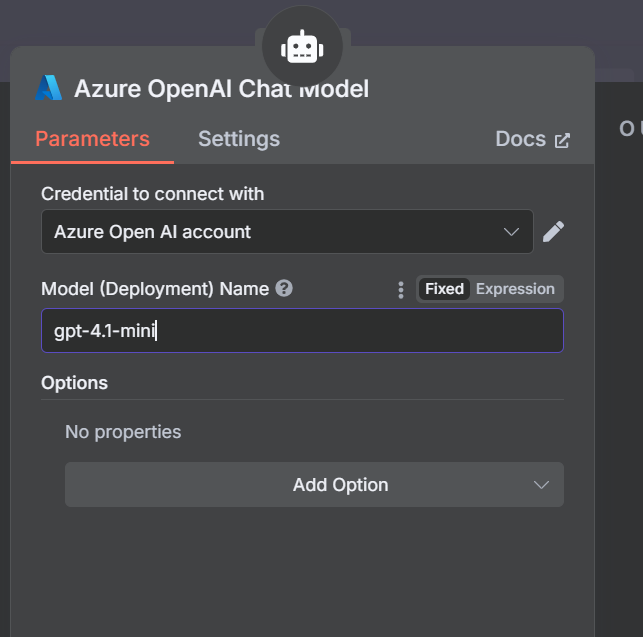
Task: Click the No properties text
Action: pyautogui.click(x=123, y=432)
